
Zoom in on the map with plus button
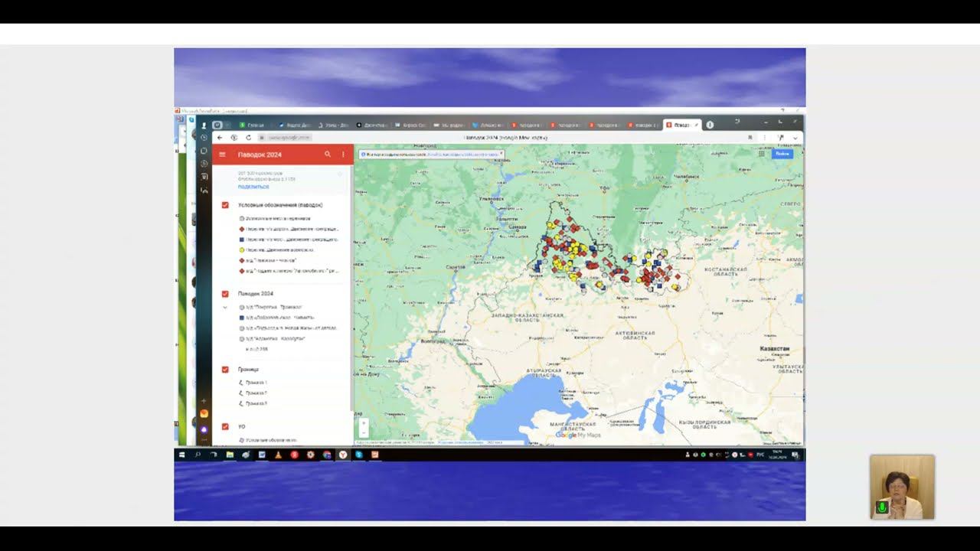(363, 423)
